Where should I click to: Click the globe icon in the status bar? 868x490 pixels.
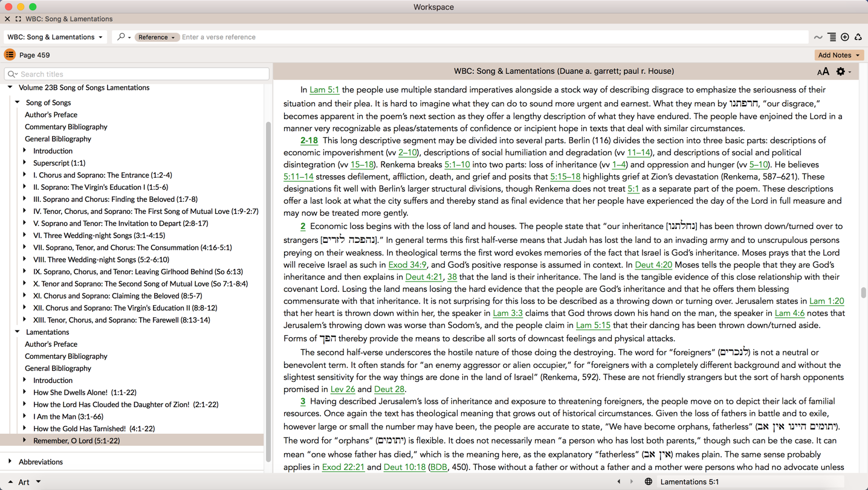648,482
